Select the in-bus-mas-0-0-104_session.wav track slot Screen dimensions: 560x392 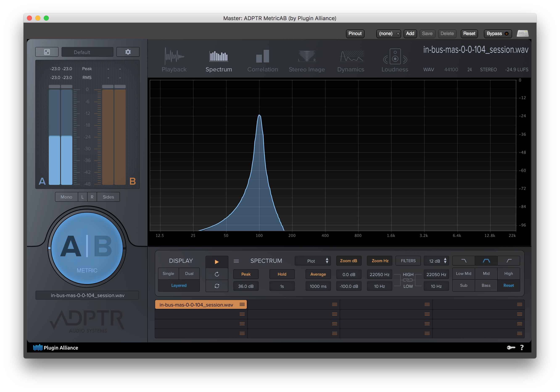(201, 304)
